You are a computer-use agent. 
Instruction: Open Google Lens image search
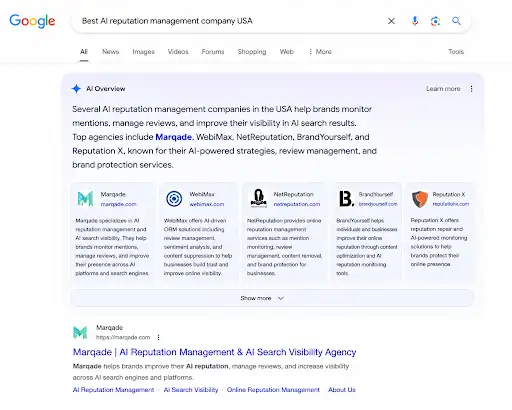coord(435,21)
